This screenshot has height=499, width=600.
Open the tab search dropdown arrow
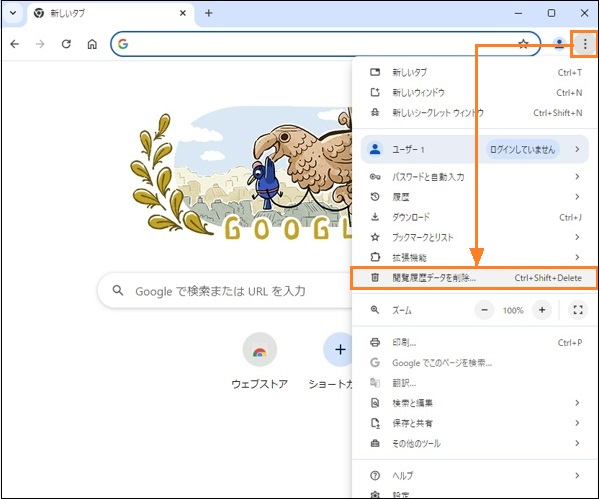[x=13, y=13]
